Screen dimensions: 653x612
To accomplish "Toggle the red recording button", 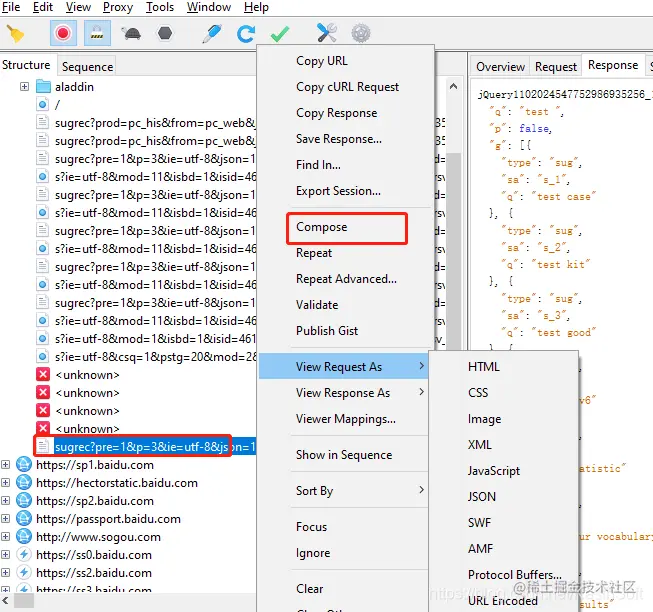I will (x=63, y=33).
